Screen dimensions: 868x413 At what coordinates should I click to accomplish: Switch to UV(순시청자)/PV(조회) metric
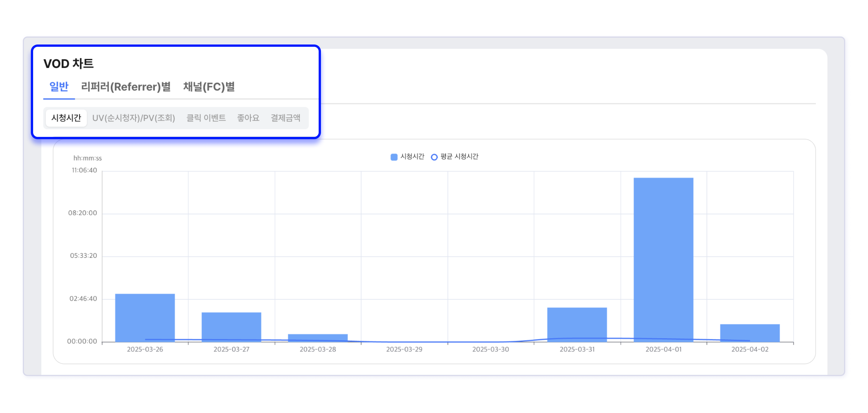pyautogui.click(x=133, y=118)
